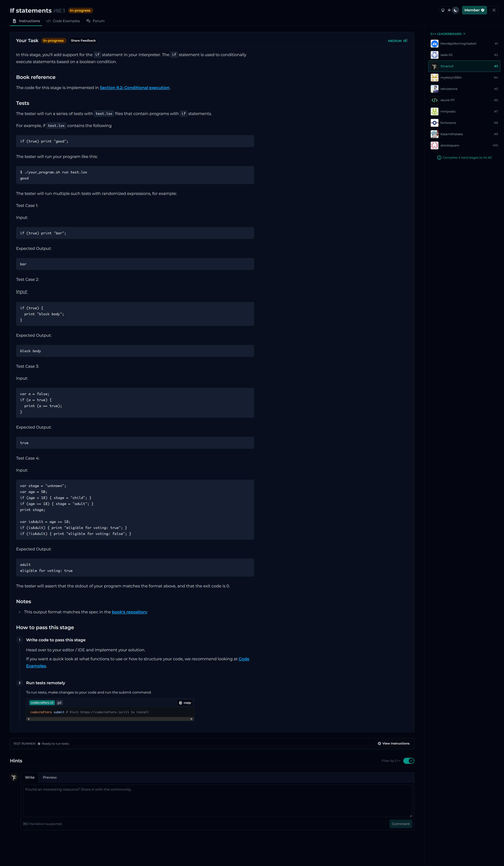Click the Share Feedback button
The image size is (504, 866).
coord(83,41)
